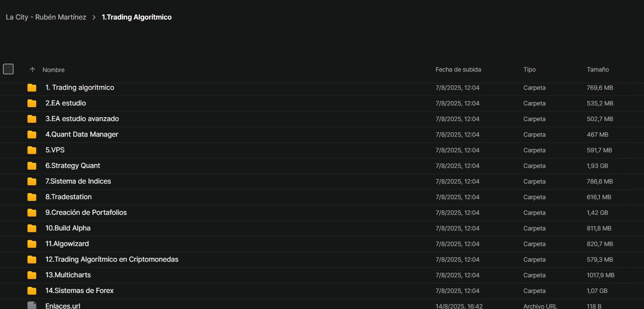Click the file icon beside Enlaces.url

tap(32, 306)
